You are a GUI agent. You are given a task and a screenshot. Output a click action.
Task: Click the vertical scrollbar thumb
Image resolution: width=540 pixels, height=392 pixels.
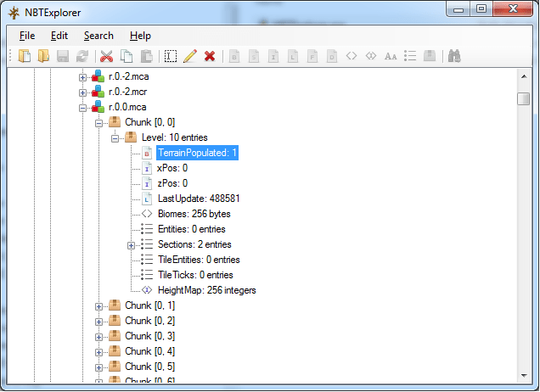coord(524,98)
